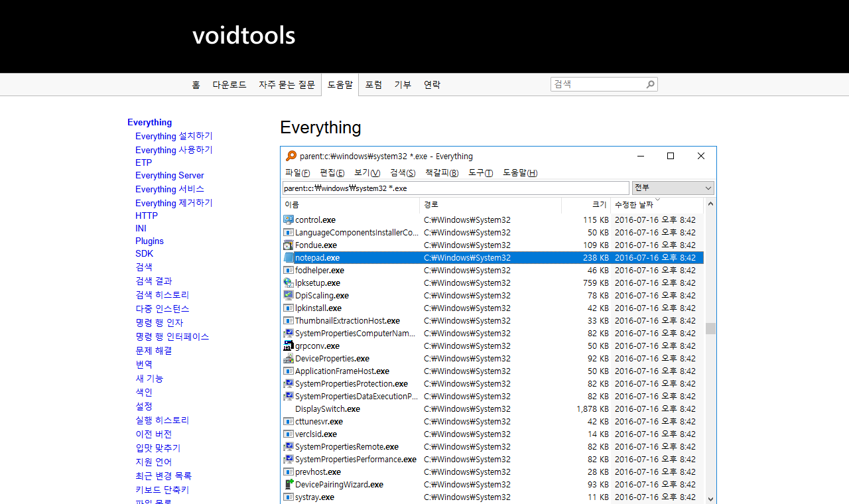Click the SystemPropertiesProtection.exe file icon
Screen dimensions: 849x504
pyautogui.click(x=289, y=383)
